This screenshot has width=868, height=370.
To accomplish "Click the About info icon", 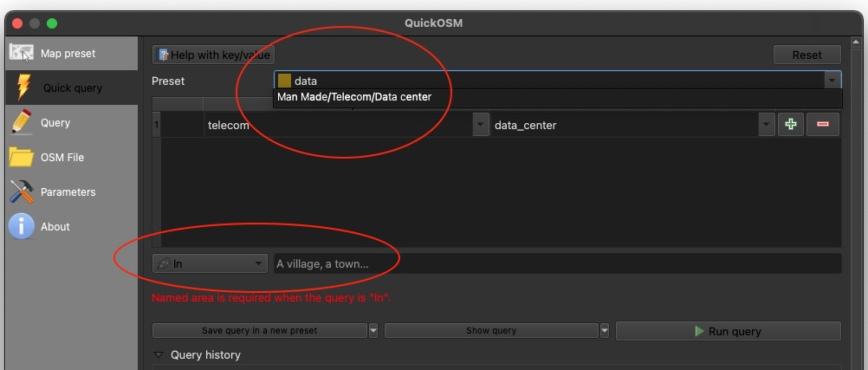I will pyautogui.click(x=22, y=226).
